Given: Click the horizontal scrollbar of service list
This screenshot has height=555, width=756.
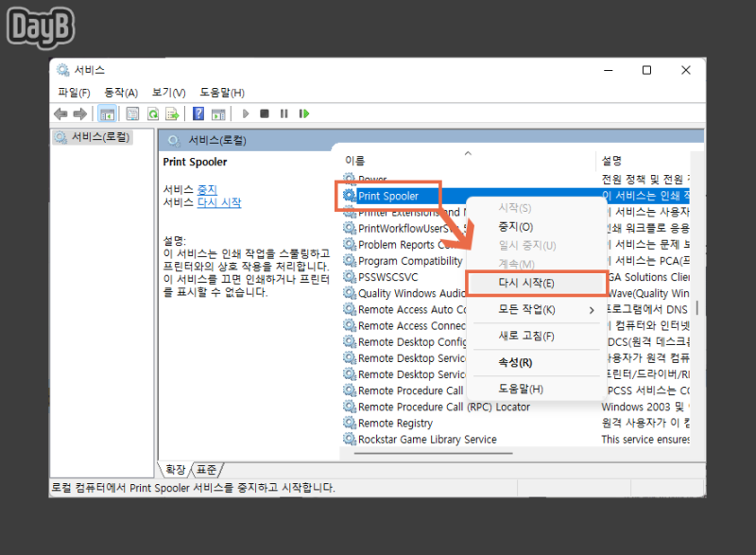Looking at the screenshot, I should [x=433, y=453].
